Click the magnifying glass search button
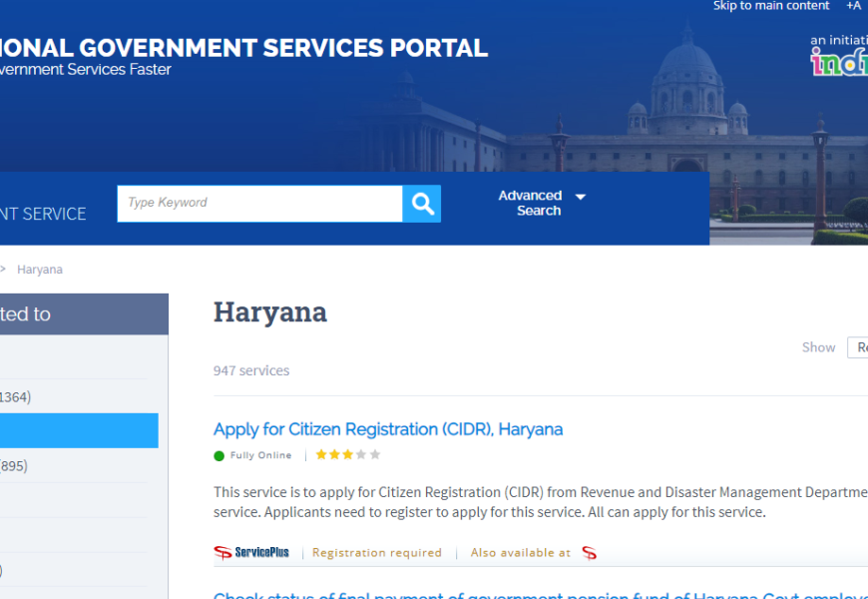Image resolution: width=868 pixels, height=599 pixels. point(422,204)
